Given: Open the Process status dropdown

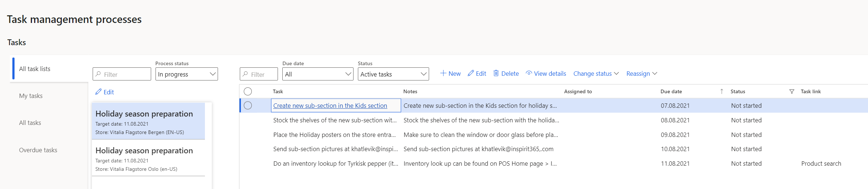Looking at the screenshot, I should coord(186,74).
